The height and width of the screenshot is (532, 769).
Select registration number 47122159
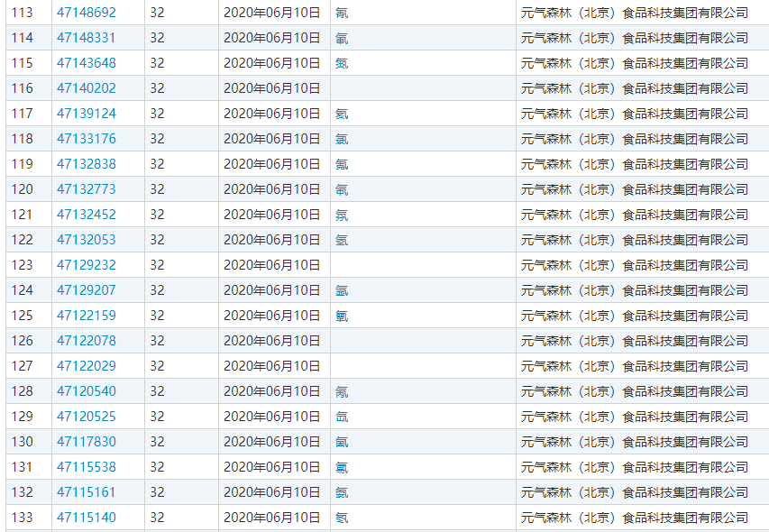[x=87, y=316]
